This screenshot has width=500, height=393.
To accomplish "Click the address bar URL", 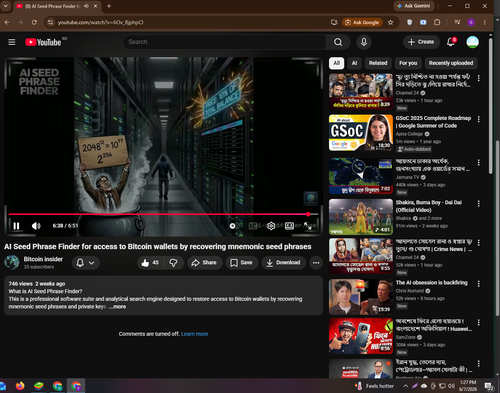I will point(100,22).
